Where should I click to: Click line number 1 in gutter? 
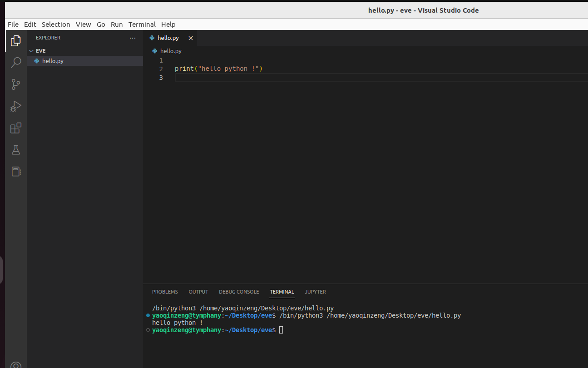[x=161, y=60]
